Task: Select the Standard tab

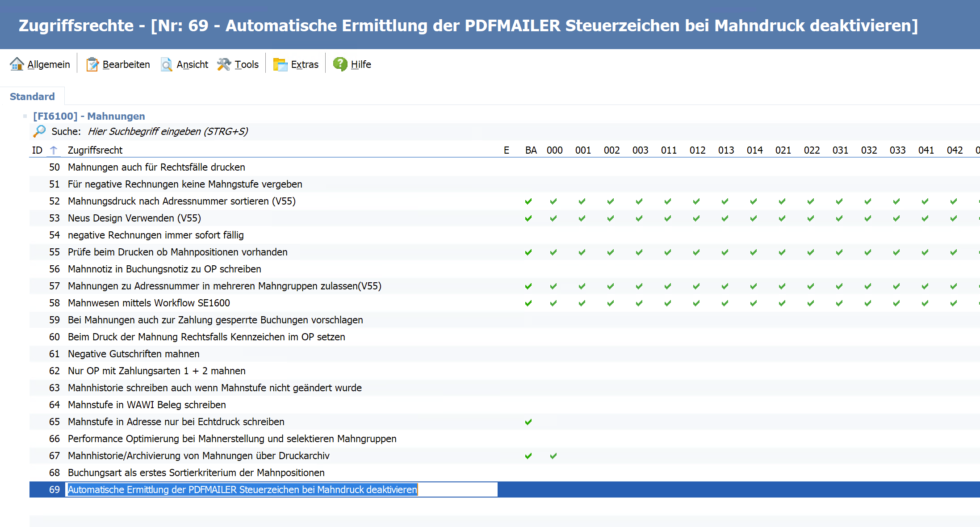Action: (32, 96)
